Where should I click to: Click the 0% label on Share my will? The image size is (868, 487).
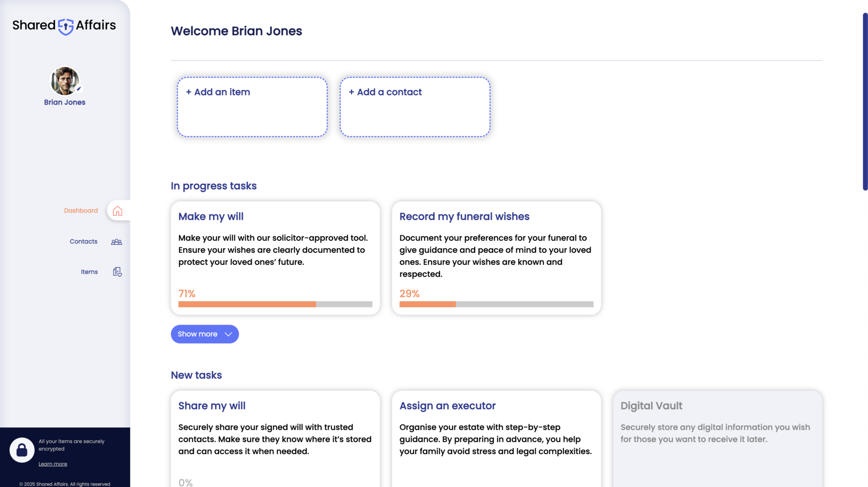185,482
